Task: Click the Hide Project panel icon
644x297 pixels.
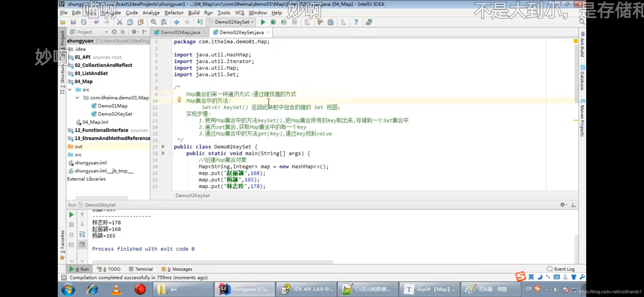Action: (x=145, y=32)
